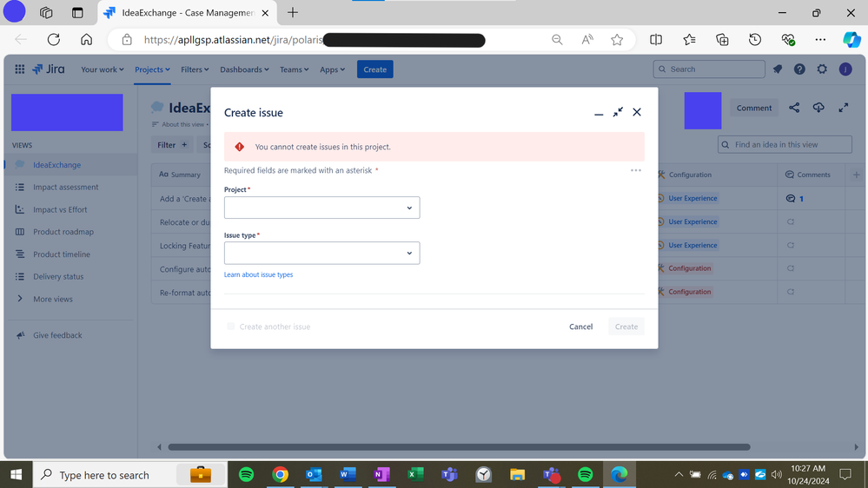868x488 pixels.
Task: Open the notifications icon in Jira header
Action: pos(778,69)
